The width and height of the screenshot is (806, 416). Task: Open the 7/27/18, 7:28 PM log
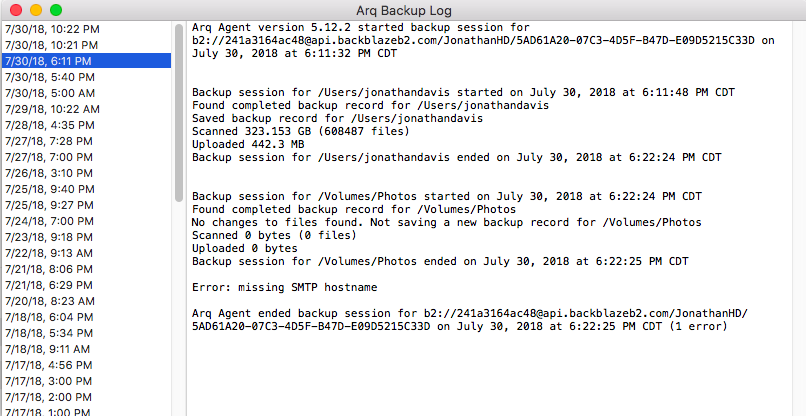(86, 141)
